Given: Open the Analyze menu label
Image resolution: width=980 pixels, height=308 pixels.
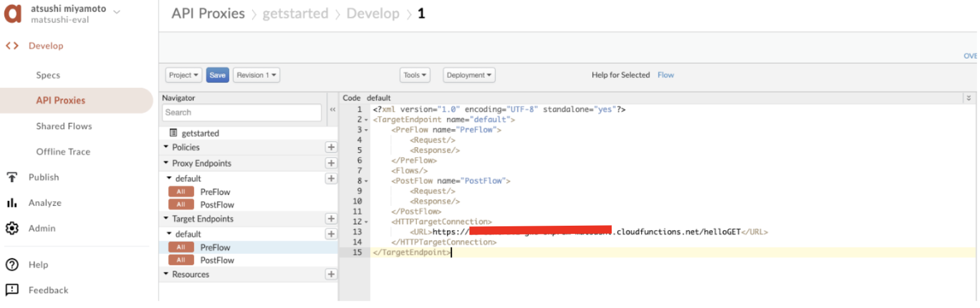Looking at the screenshot, I should 45,203.
